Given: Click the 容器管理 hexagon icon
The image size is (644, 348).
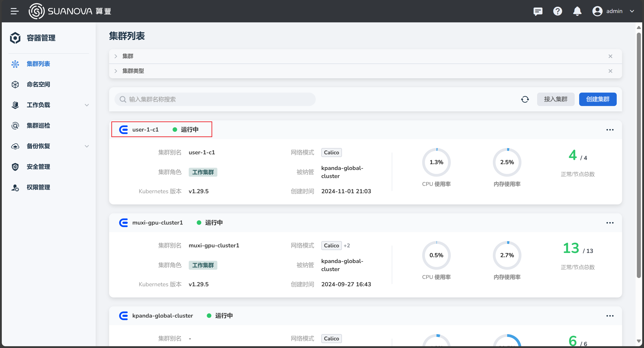Looking at the screenshot, I should pyautogui.click(x=15, y=38).
